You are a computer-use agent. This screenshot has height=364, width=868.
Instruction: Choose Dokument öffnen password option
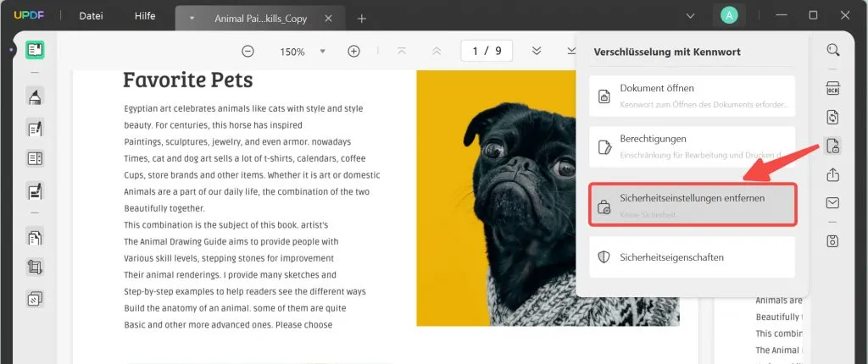coord(692,96)
